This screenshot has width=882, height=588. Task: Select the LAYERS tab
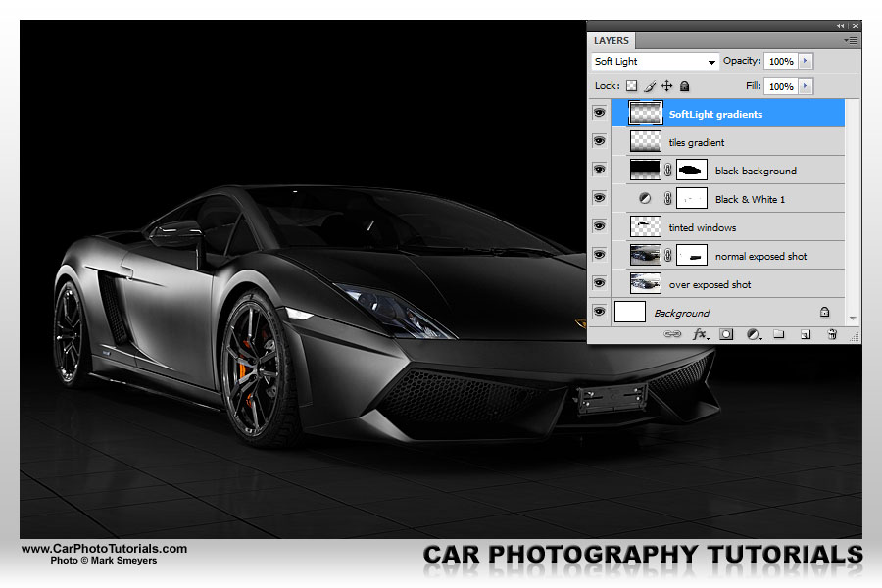pyautogui.click(x=612, y=40)
